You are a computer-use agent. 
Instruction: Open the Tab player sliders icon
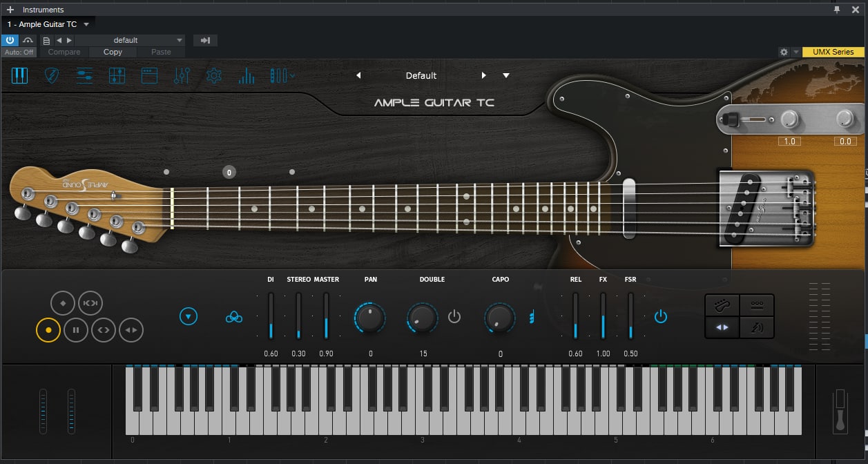[84, 75]
